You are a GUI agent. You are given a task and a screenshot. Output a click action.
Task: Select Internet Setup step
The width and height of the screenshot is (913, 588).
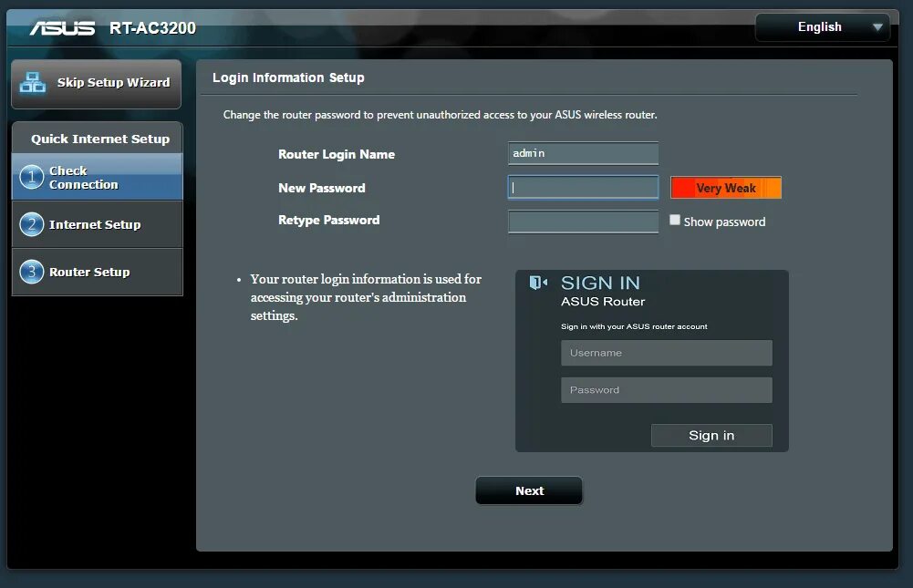(98, 224)
